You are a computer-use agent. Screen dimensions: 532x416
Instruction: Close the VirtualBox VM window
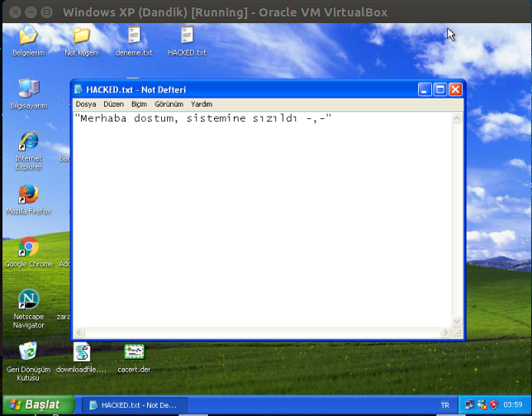click(15, 12)
